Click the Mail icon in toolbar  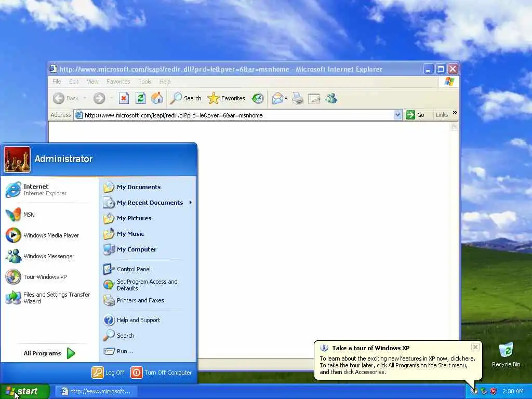(x=277, y=98)
